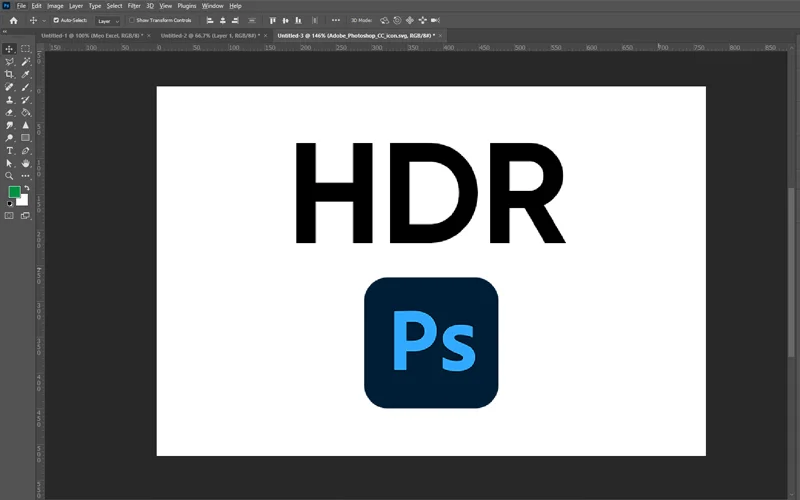800x500 pixels.
Task: Select the Paint Bucket tool
Action: 25,113
